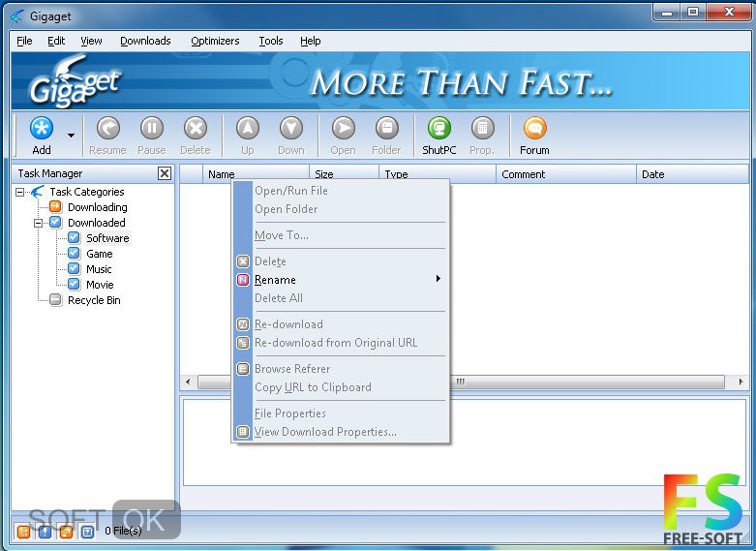
Task: Click blue exclamation status bar icon
Action: click(x=45, y=532)
